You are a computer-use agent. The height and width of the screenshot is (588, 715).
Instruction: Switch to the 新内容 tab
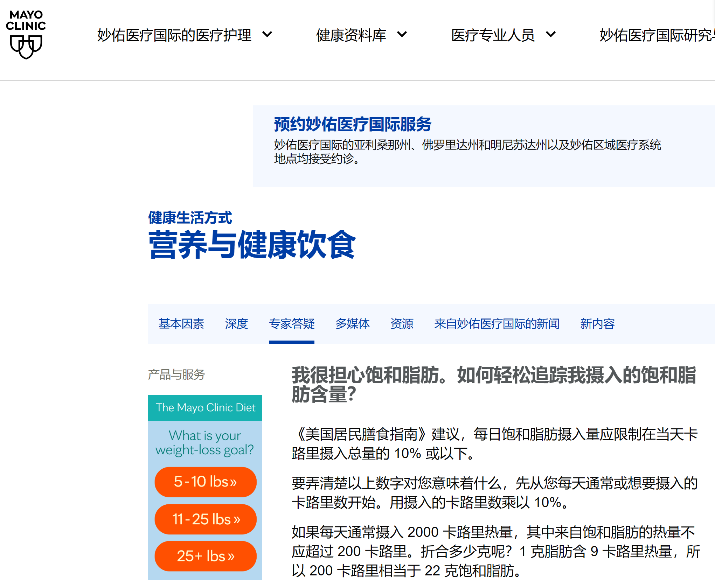pos(597,324)
